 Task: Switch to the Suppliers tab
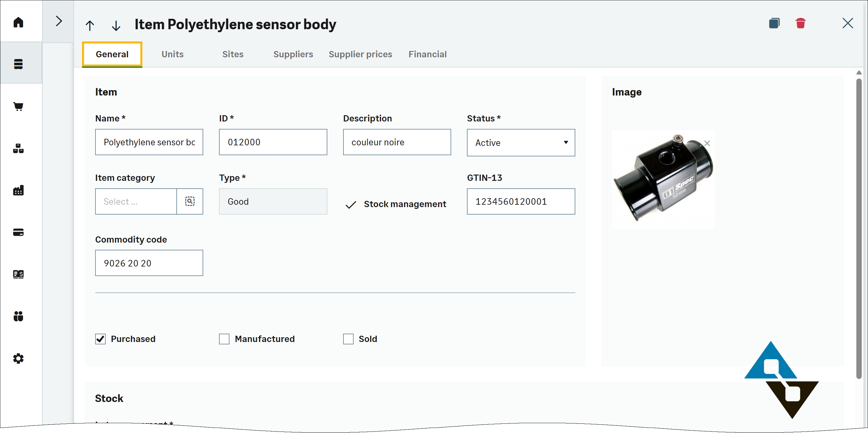point(293,54)
